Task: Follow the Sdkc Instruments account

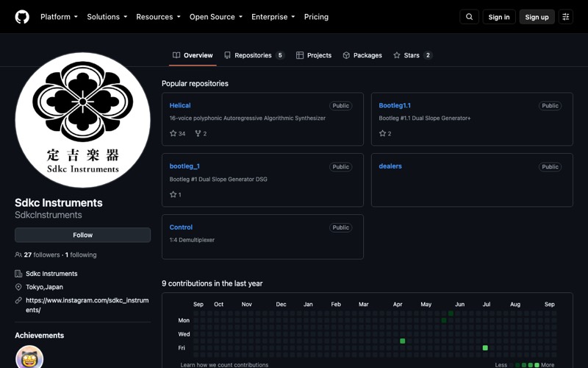Action: click(x=82, y=235)
